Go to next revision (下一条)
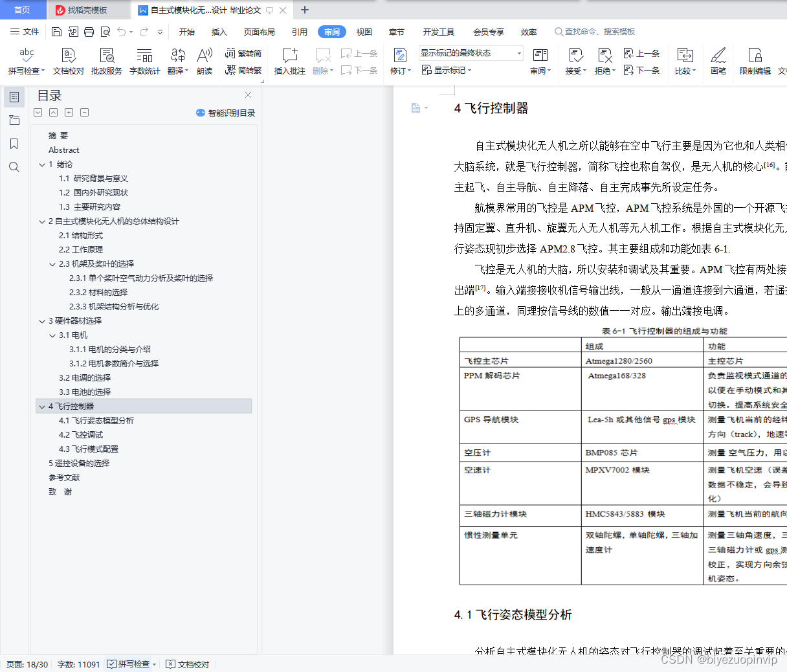 [641, 70]
